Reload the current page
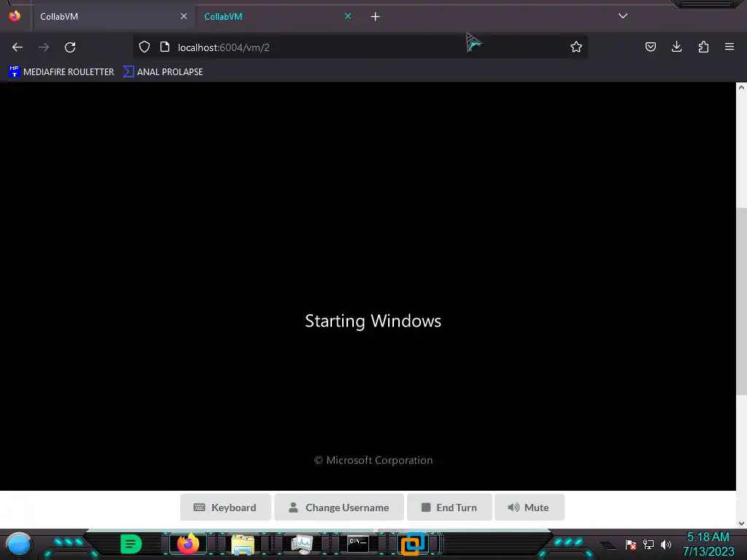 [x=70, y=47]
